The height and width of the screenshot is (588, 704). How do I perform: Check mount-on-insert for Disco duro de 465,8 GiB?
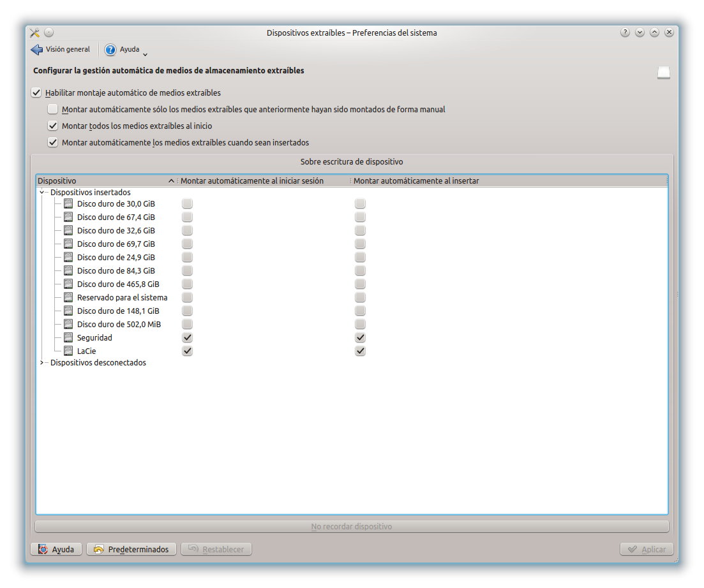point(360,284)
